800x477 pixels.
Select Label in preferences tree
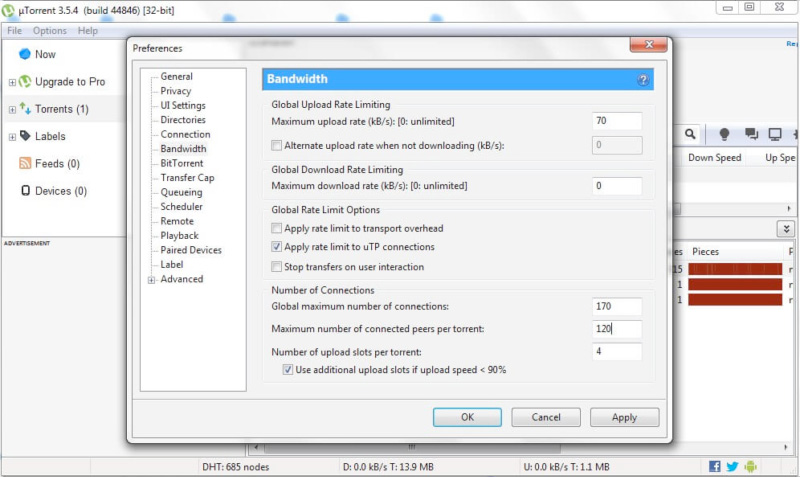(x=171, y=264)
